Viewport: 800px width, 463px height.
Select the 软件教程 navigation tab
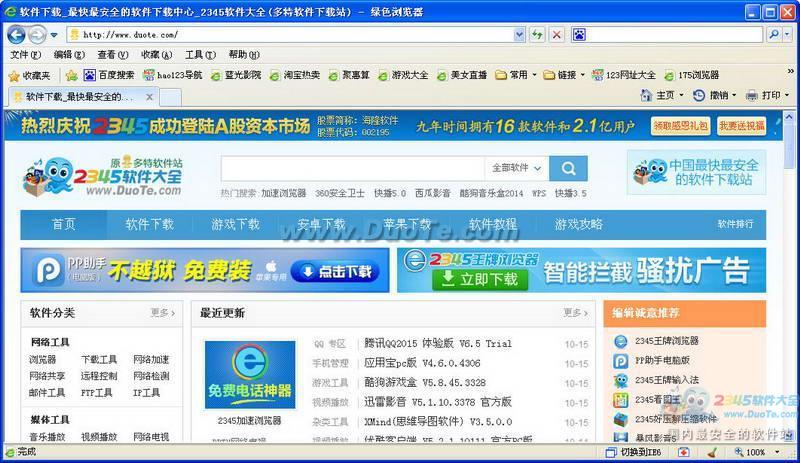(x=493, y=225)
